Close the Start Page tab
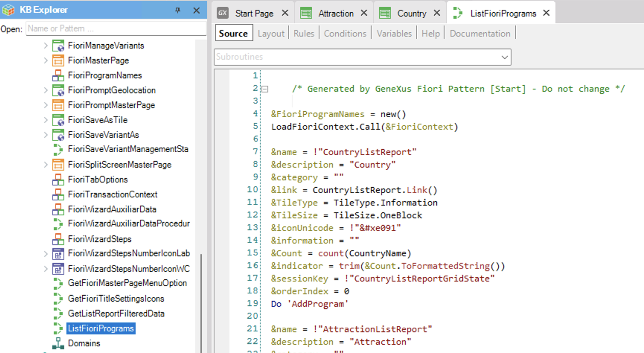Image resolution: width=644 pixels, height=353 pixels. click(x=285, y=13)
